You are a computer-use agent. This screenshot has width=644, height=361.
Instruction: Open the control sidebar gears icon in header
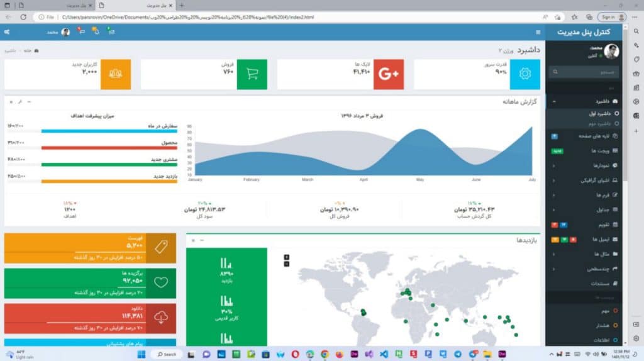(x=7, y=32)
